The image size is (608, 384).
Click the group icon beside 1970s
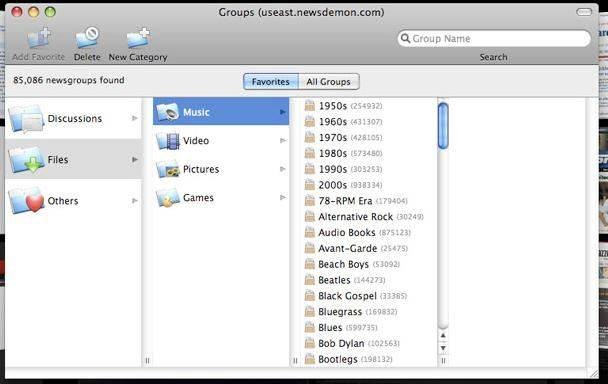(x=309, y=137)
